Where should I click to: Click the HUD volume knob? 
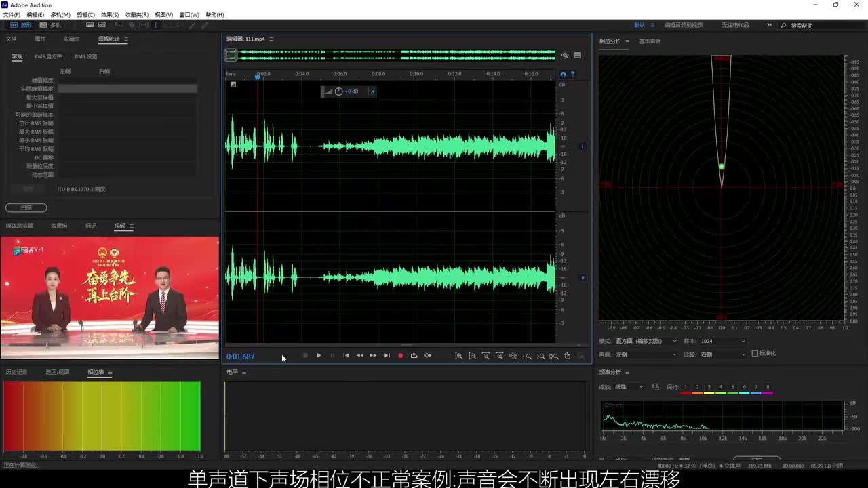coord(338,91)
